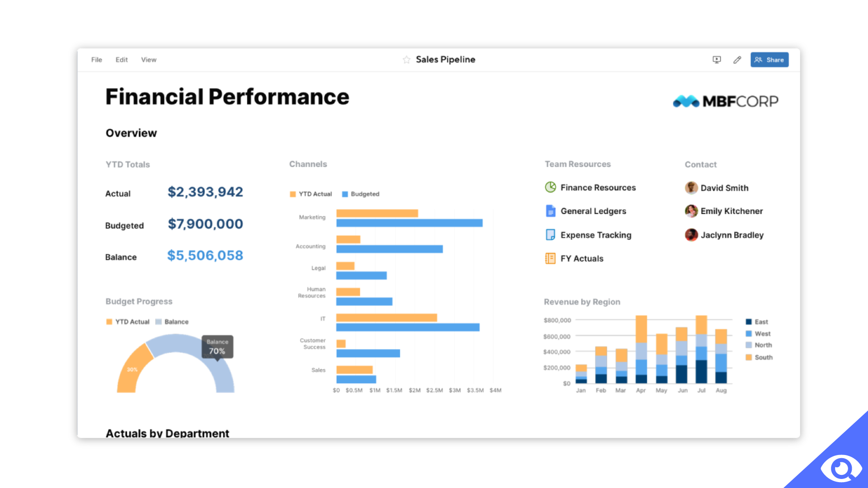Click the Apr revenue stacked bar

coord(641,349)
